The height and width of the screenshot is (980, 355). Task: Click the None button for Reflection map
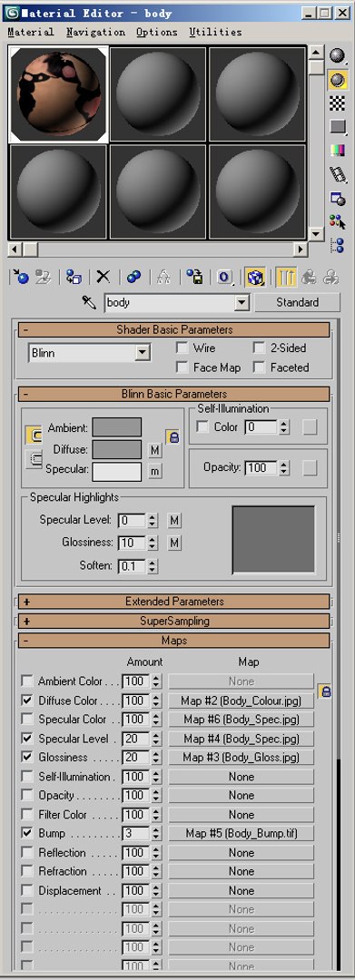[241, 852]
